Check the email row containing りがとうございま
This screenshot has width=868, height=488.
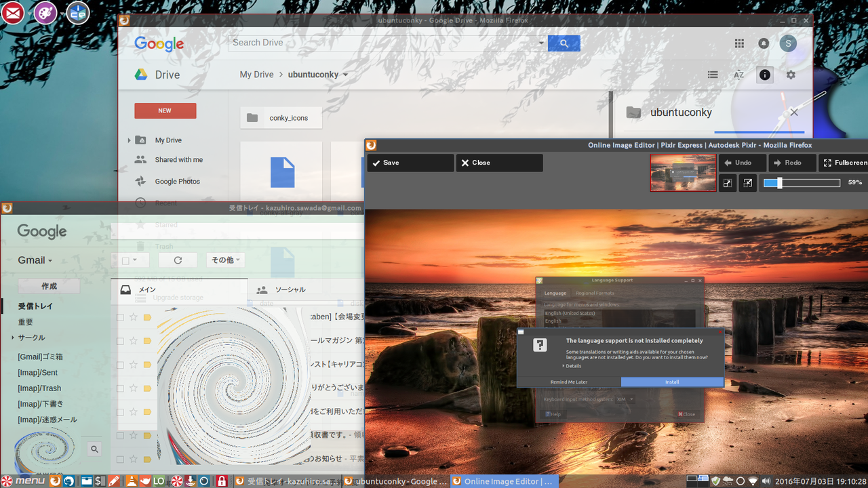pos(120,388)
